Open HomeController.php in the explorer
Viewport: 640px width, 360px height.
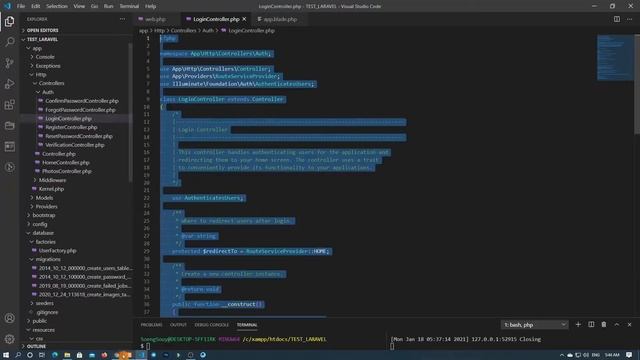click(65, 162)
